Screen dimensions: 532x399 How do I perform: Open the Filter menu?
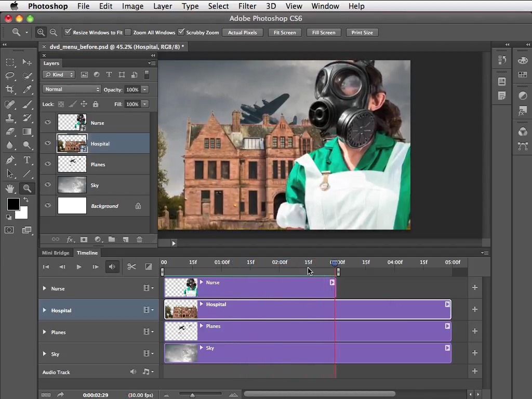click(247, 6)
